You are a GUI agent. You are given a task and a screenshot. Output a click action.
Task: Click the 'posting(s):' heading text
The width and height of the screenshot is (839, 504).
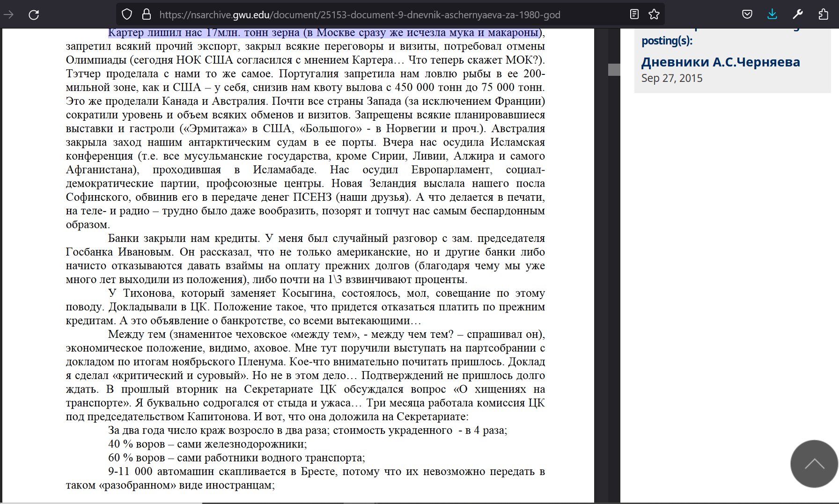[667, 41]
